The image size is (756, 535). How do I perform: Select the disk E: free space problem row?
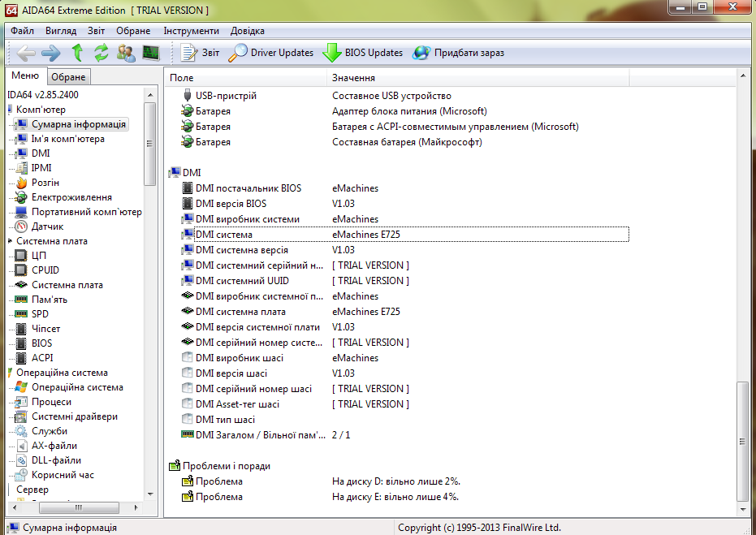(x=404, y=497)
